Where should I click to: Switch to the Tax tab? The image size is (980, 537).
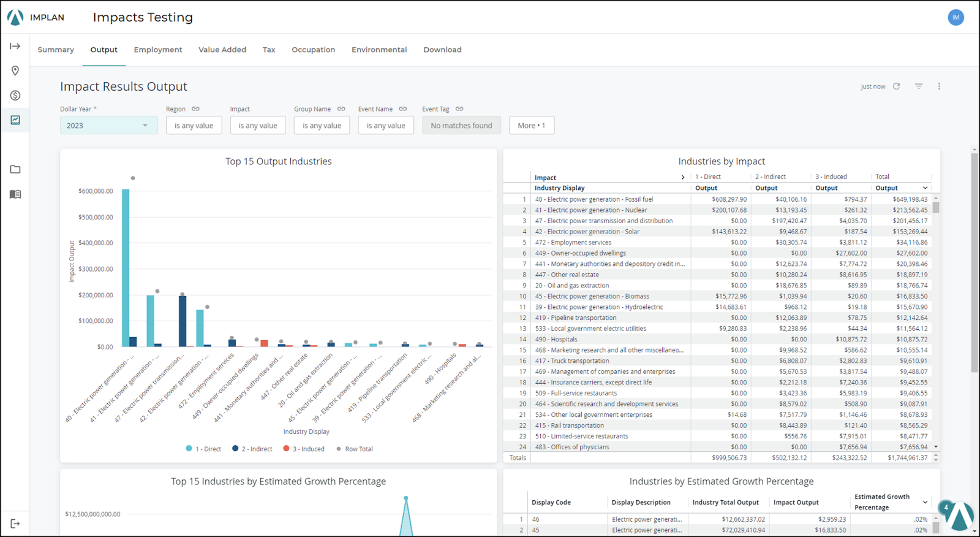click(269, 50)
